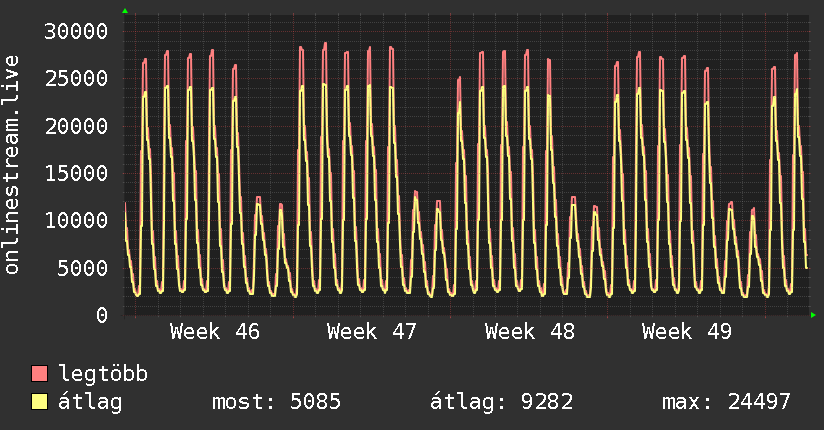Select the Week 49 axis label
Screen dimensions: 824x430
(x=686, y=331)
